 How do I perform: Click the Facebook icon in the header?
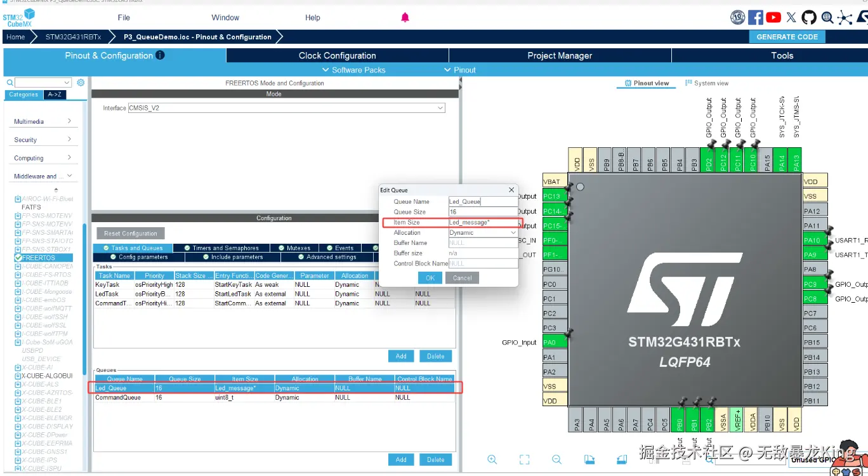point(755,18)
